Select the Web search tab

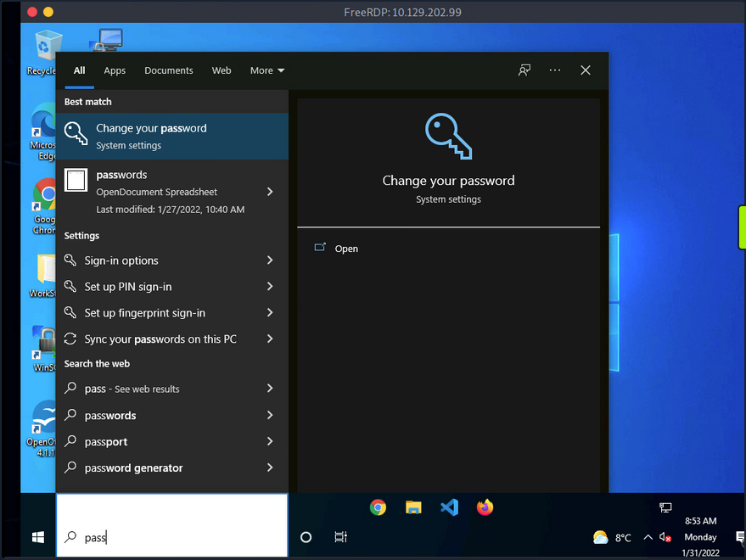pyautogui.click(x=222, y=70)
